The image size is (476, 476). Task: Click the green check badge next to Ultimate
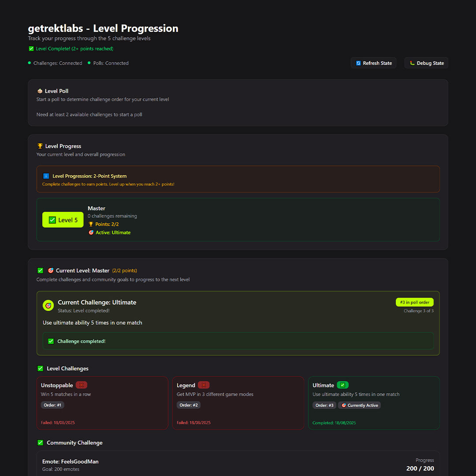click(342, 385)
